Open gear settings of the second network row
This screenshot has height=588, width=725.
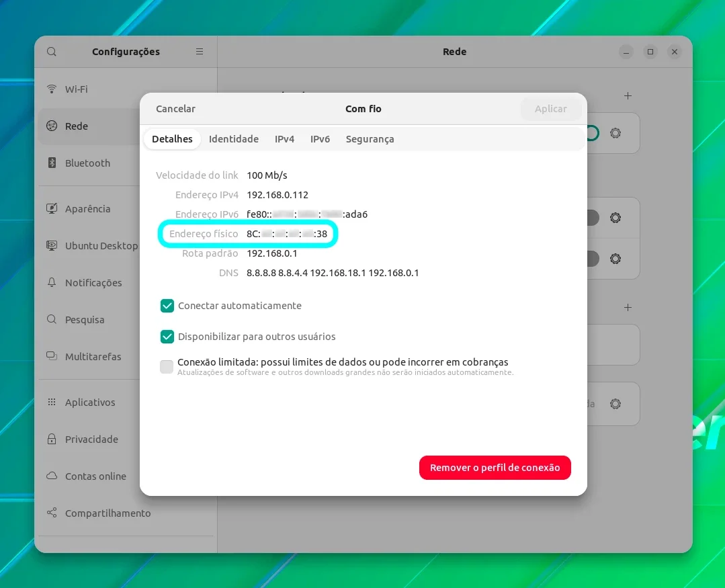tap(615, 218)
